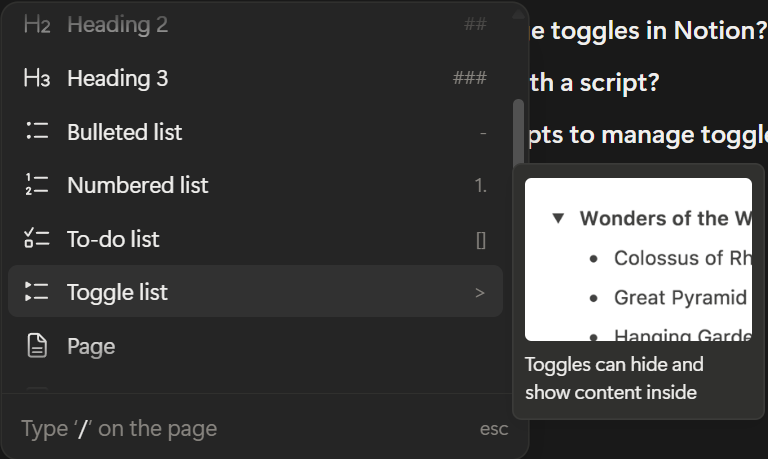Viewport: 768px width, 459px height.
Task: Click the toggle preview thumbnail image
Action: click(x=638, y=259)
